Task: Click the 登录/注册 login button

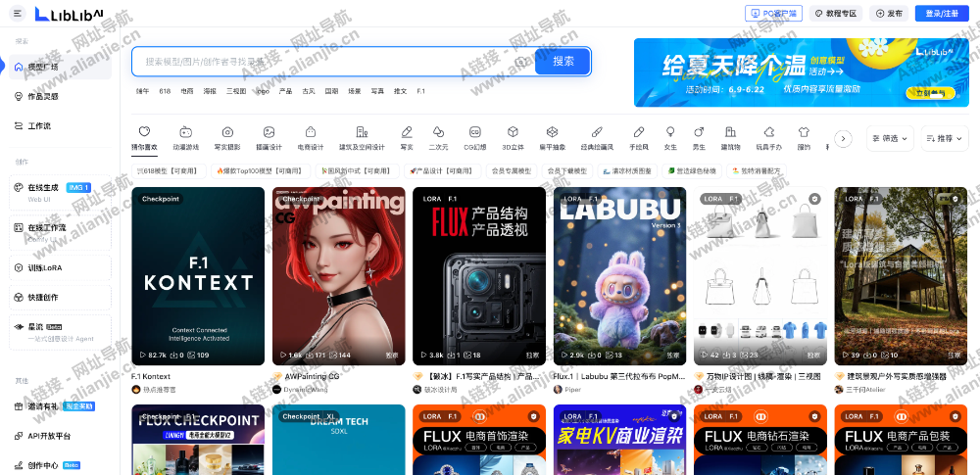Action: [x=942, y=13]
